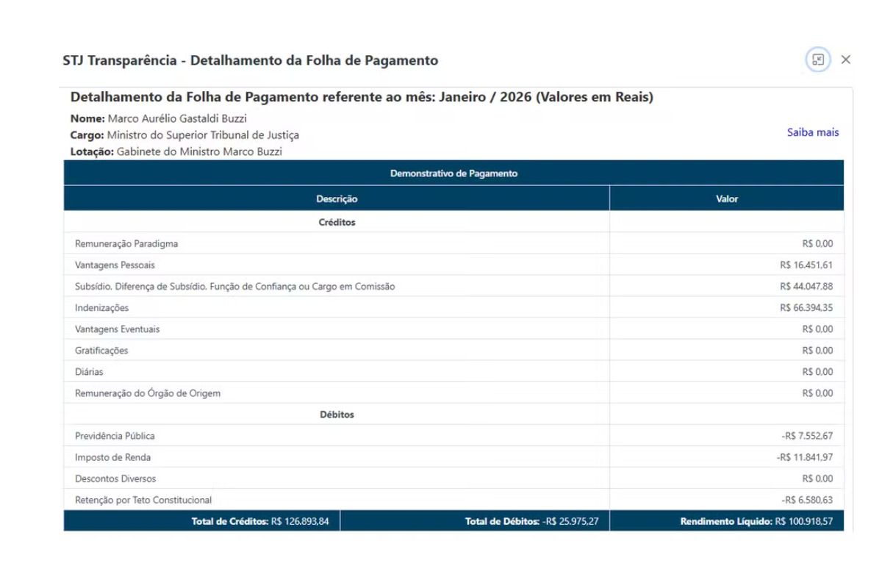Click the Créditos section heading

[337, 222]
